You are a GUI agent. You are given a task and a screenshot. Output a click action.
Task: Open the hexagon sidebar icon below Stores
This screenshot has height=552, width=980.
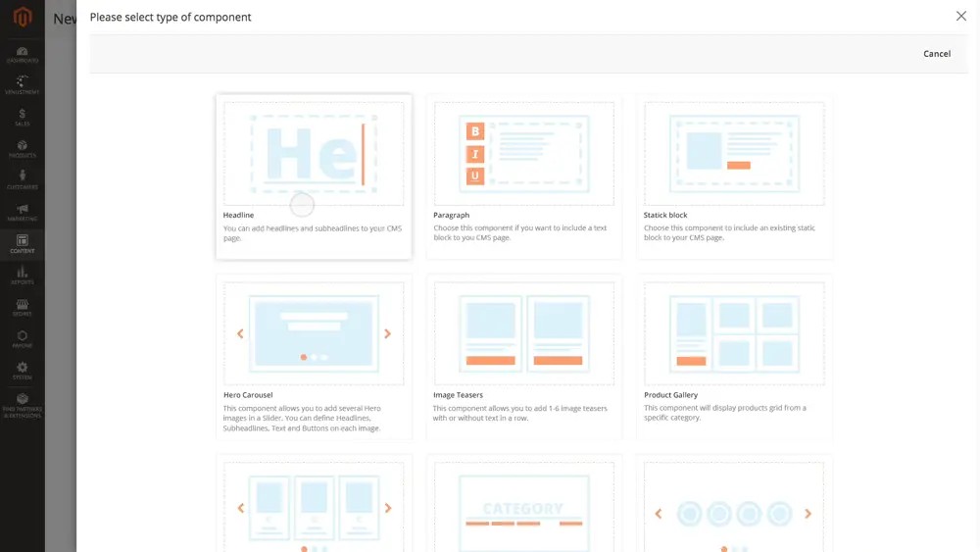tap(23, 339)
